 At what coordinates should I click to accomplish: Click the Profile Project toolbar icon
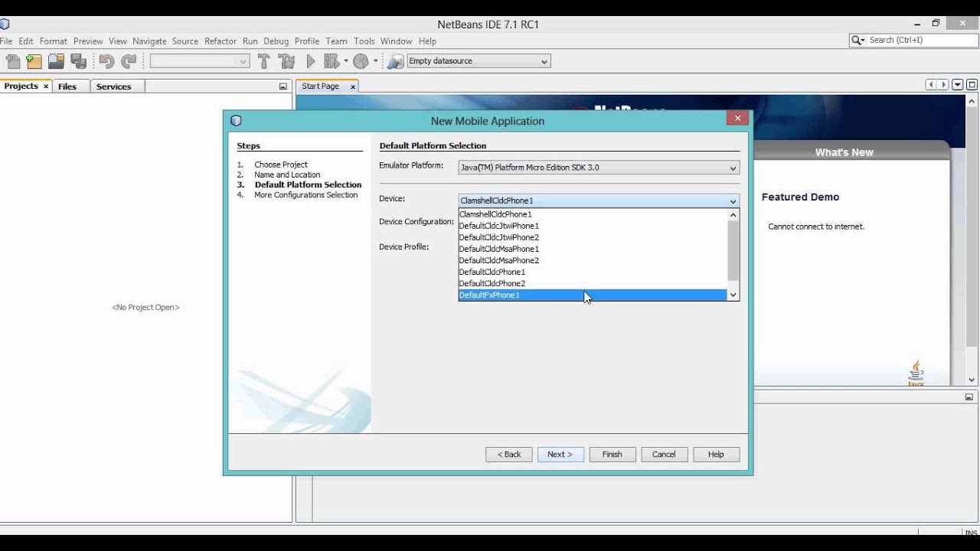click(x=361, y=61)
